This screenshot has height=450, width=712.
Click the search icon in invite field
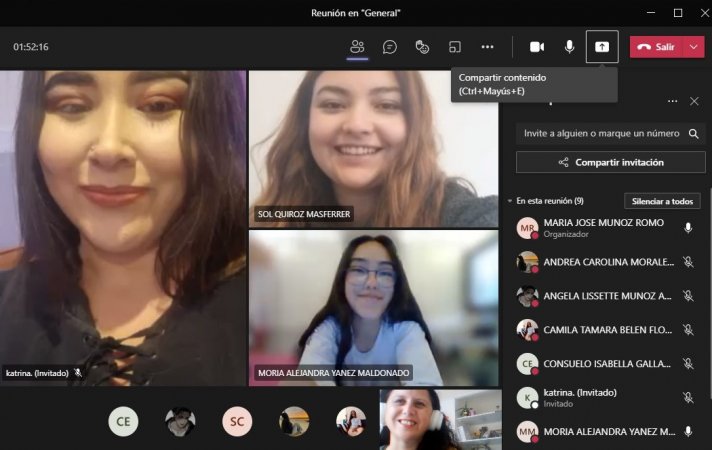pyautogui.click(x=695, y=133)
